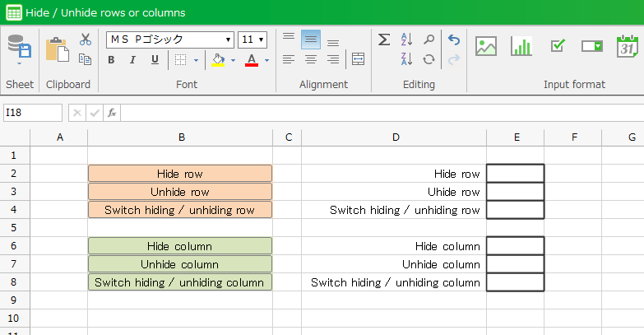Click the scissors Cut icon
644x335 pixels.
pos(85,39)
